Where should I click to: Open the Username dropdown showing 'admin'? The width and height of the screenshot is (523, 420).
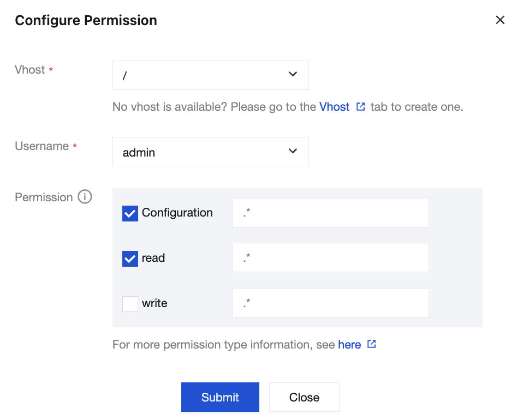pos(210,152)
